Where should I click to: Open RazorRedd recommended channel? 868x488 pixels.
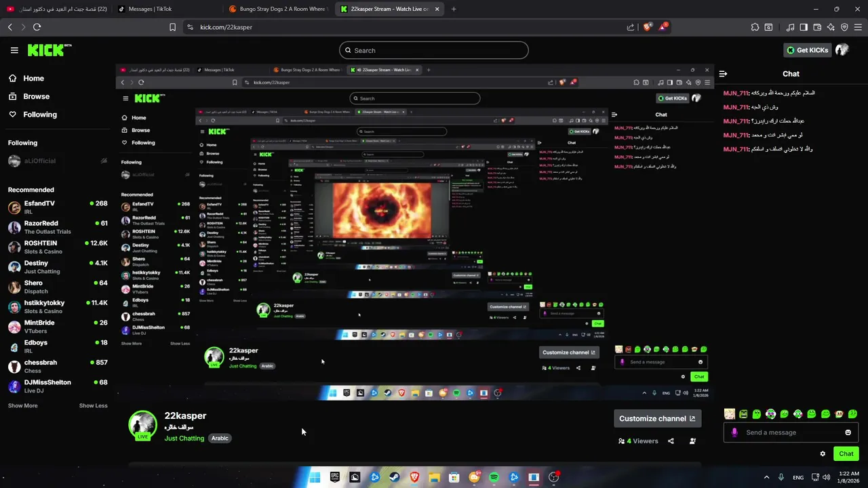tap(58, 227)
